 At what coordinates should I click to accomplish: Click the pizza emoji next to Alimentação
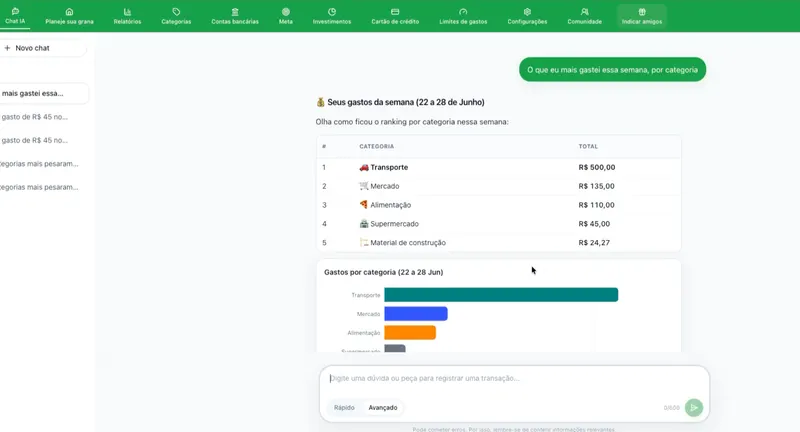(364, 205)
